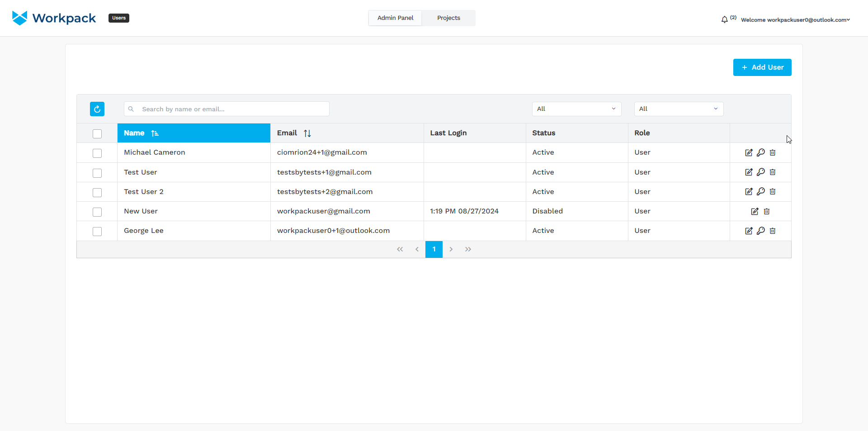Toggle the select-all checkbox in header

pos(97,134)
